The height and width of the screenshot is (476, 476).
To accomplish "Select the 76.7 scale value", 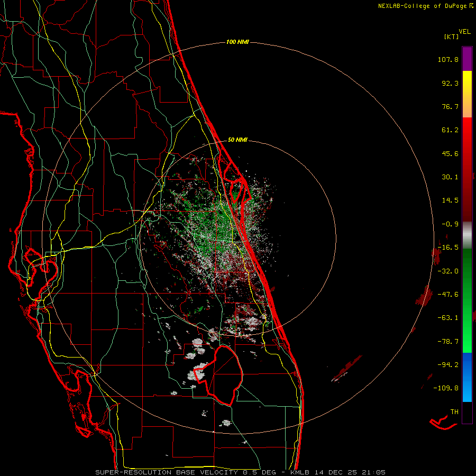I will (x=450, y=106).
